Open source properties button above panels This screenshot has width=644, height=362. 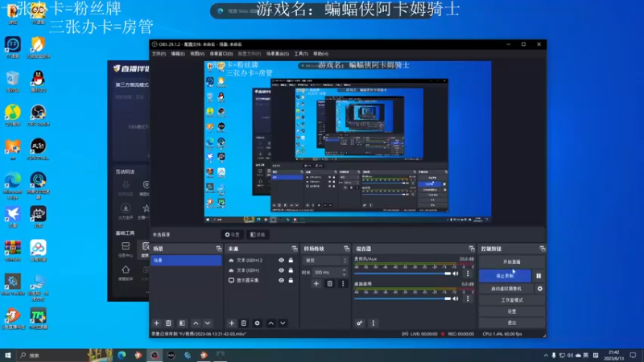(x=232, y=235)
